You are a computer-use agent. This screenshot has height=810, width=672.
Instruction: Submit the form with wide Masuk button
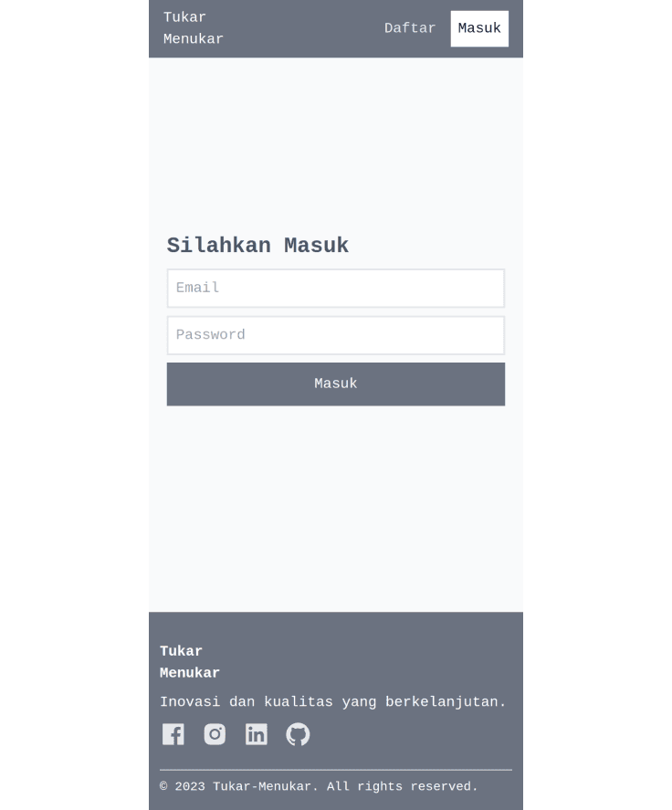(336, 384)
